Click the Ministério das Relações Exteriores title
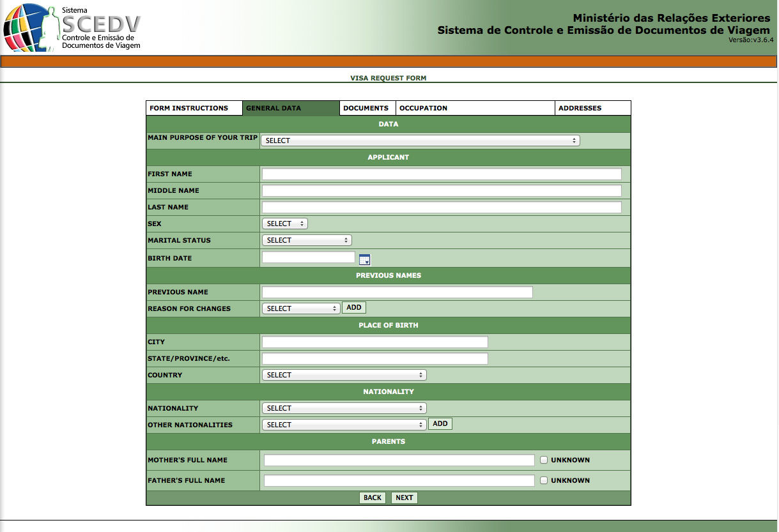Image resolution: width=779 pixels, height=532 pixels. (672, 18)
